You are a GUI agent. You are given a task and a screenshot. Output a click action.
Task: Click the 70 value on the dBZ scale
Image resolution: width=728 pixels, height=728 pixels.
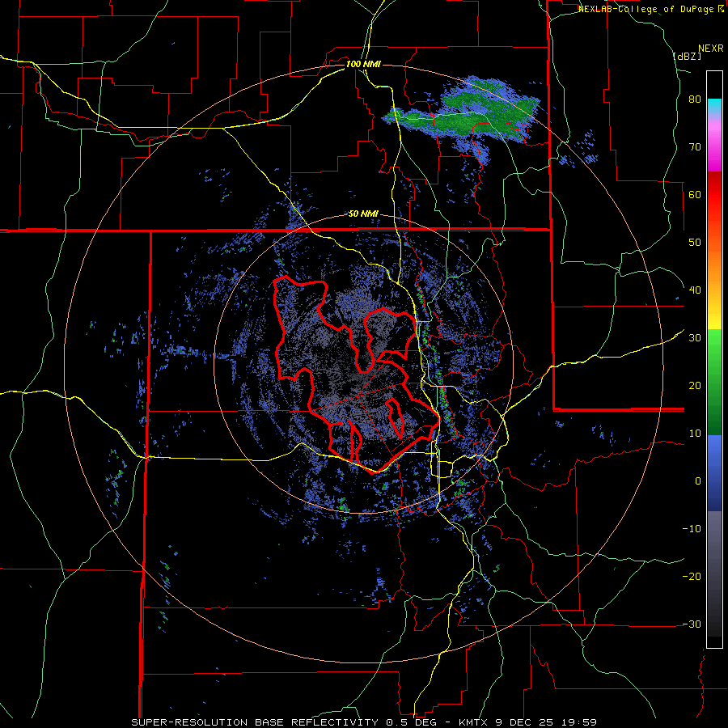pyautogui.click(x=695, y=146)
